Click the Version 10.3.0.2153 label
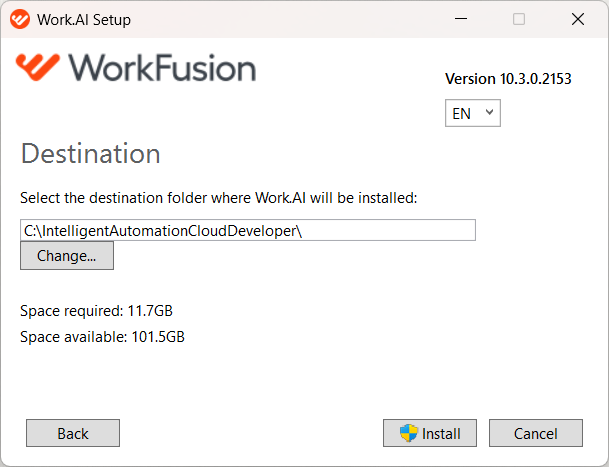The image size is (609, 467). (x=508, y=79)
